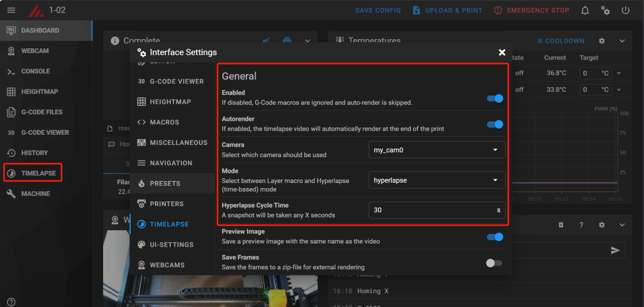644x307 pixels.
Task: Toggle the Preview Image switch
Action: pos(495,237)
